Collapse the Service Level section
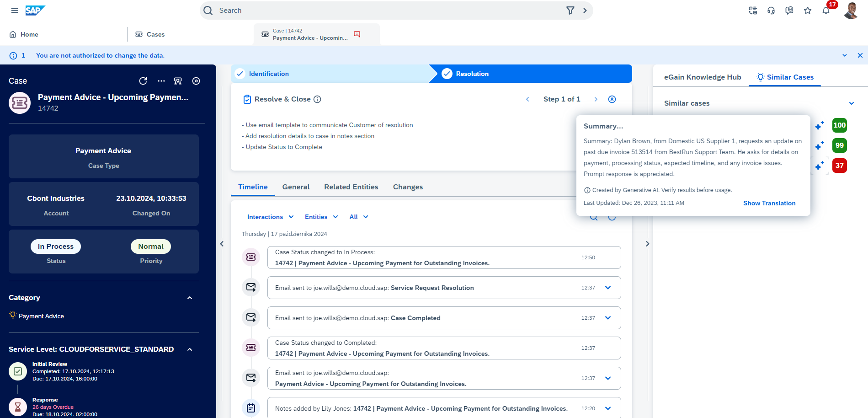 [190, 349]
